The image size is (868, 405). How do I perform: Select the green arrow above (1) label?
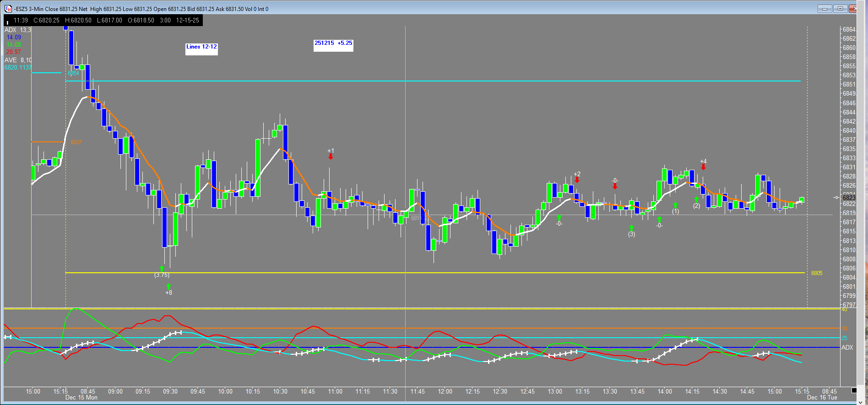pos(675,205)
